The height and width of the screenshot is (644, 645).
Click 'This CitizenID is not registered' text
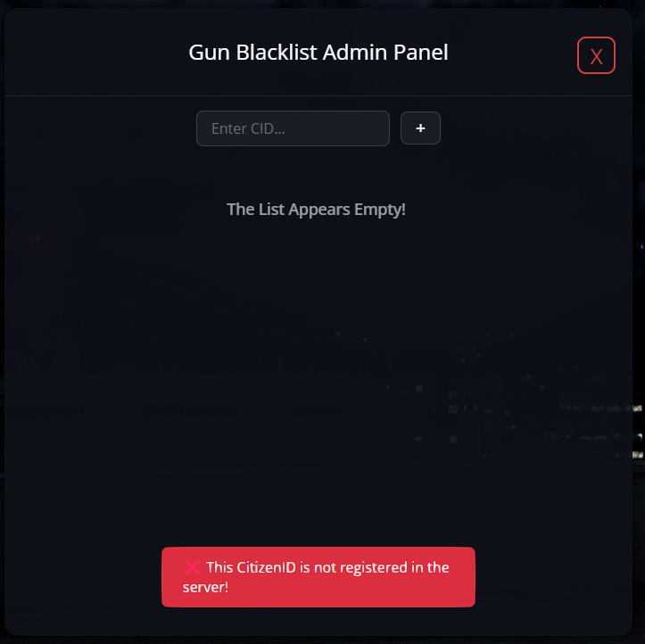(307, 567)
